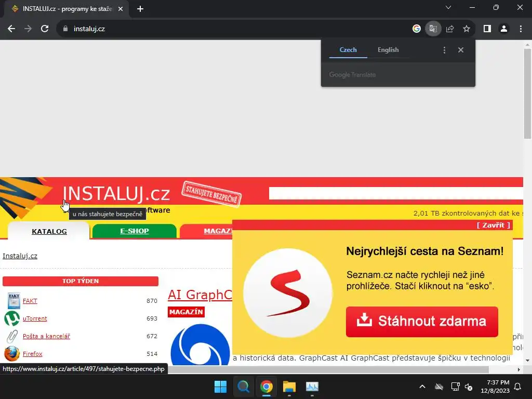Viewport: 532px width, 399px height.
Task: Click the display network tray icon
Action: click(455, 387)
